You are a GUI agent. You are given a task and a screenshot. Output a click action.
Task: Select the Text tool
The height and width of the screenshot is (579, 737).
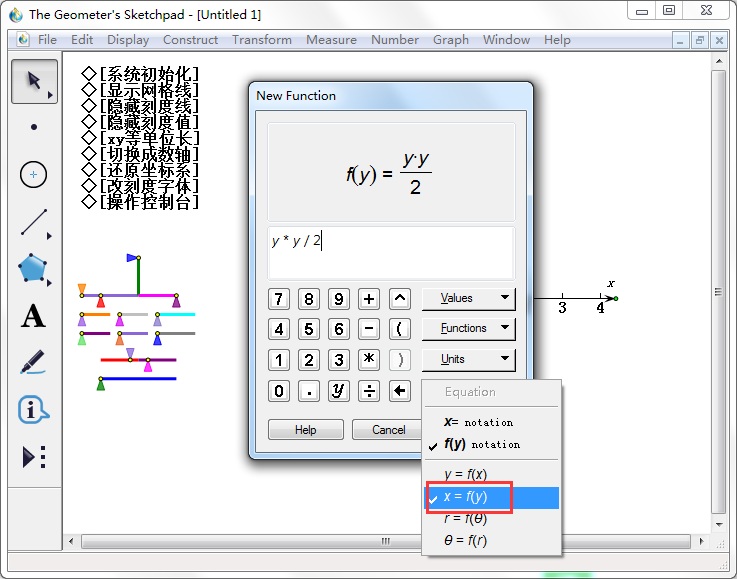(x=34, y=316)
